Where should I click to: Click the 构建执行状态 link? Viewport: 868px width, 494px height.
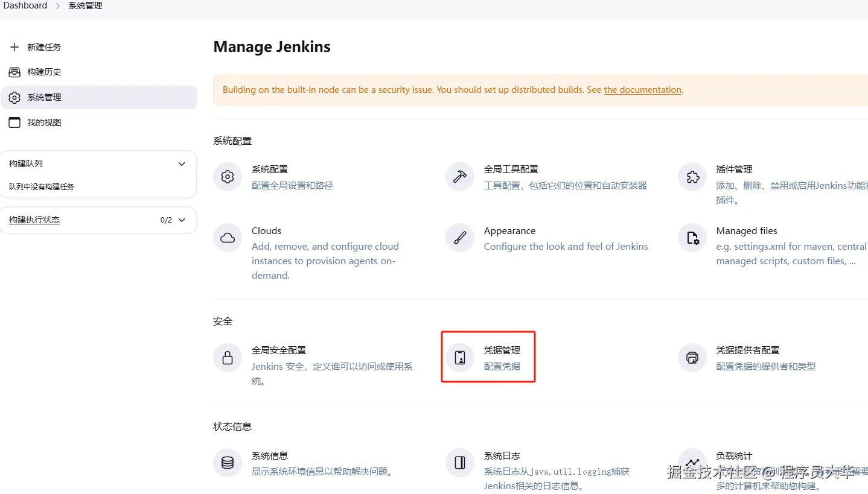click(34, 220)
